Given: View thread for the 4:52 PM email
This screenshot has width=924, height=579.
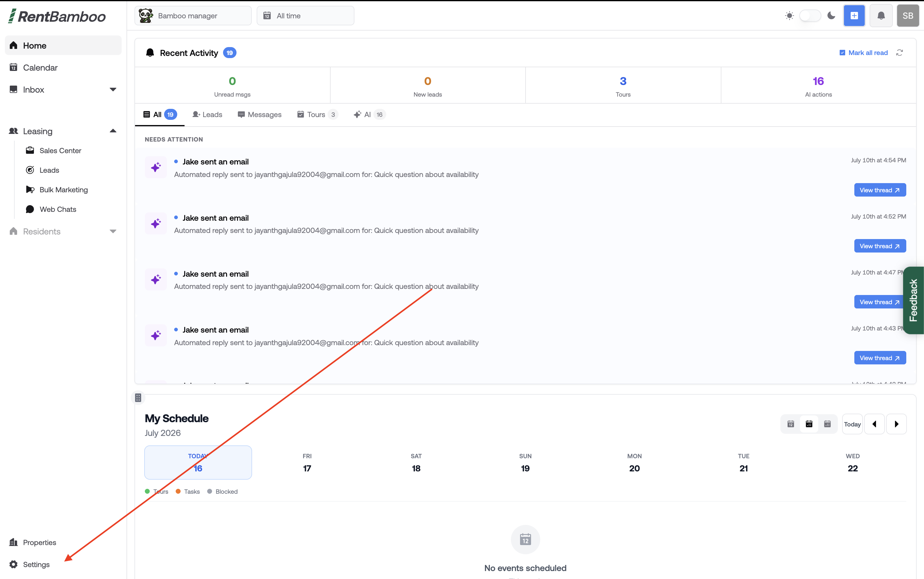Looking at the screenshot, I should click(880, 246).
